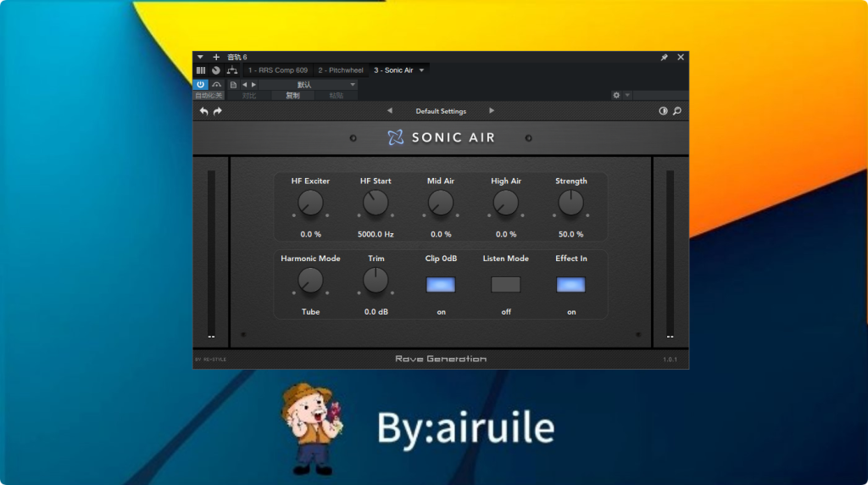Open the gear settings icon
868x485 pixels.
[x=616, y=95]
